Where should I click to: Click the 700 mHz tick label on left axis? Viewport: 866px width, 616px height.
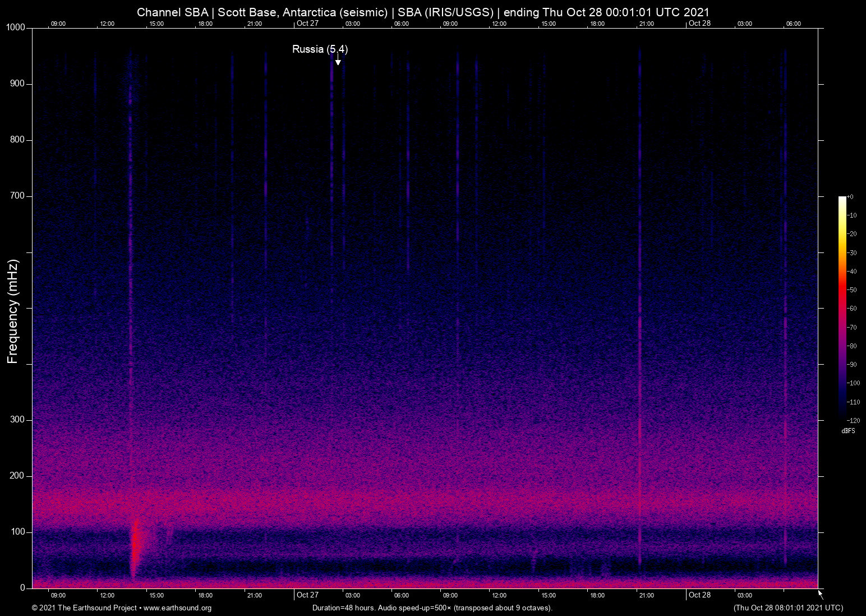click(17, 196)
